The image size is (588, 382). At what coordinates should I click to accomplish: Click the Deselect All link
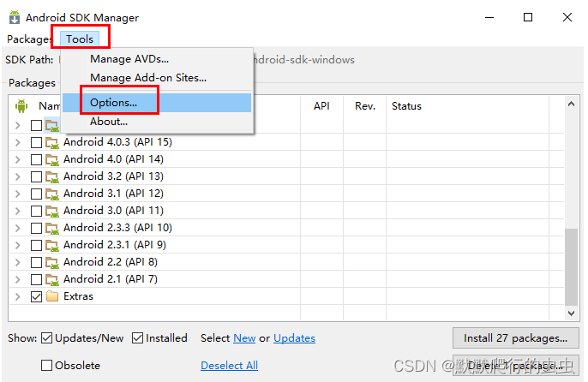click(x=229, y=365)
